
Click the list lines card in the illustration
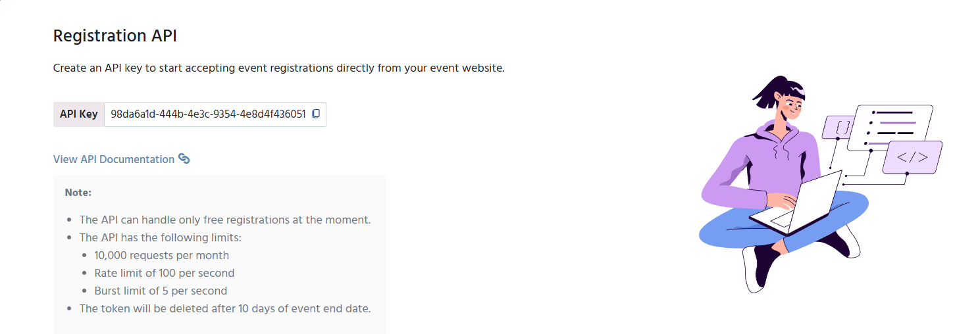tap(890, 128)
